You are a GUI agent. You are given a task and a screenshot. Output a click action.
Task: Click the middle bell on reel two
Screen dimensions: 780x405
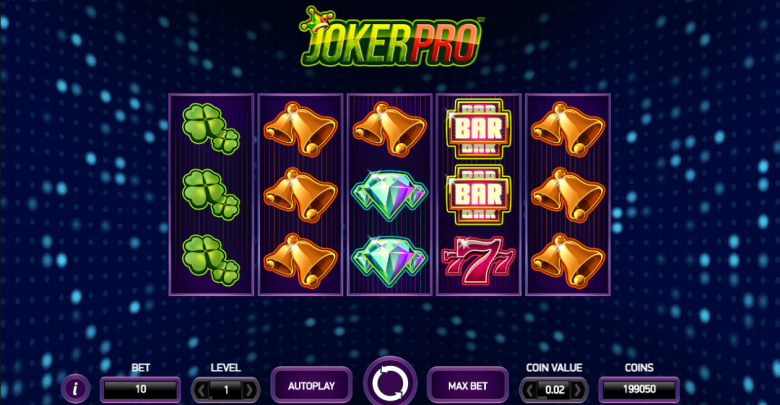(x=300, y=195)
